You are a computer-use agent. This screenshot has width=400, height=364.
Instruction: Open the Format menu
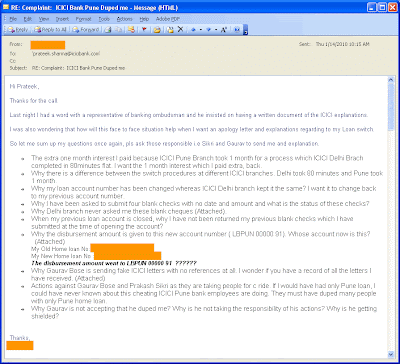(x=83, y=19)
